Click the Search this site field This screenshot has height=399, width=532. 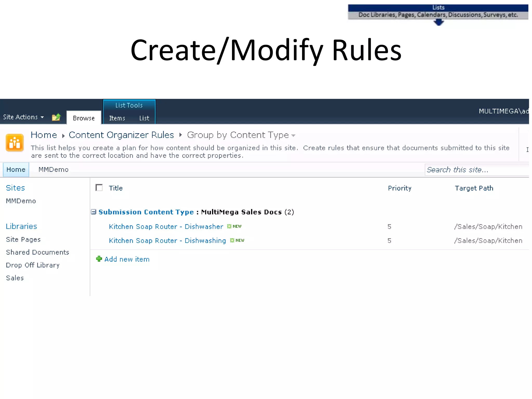477,170
